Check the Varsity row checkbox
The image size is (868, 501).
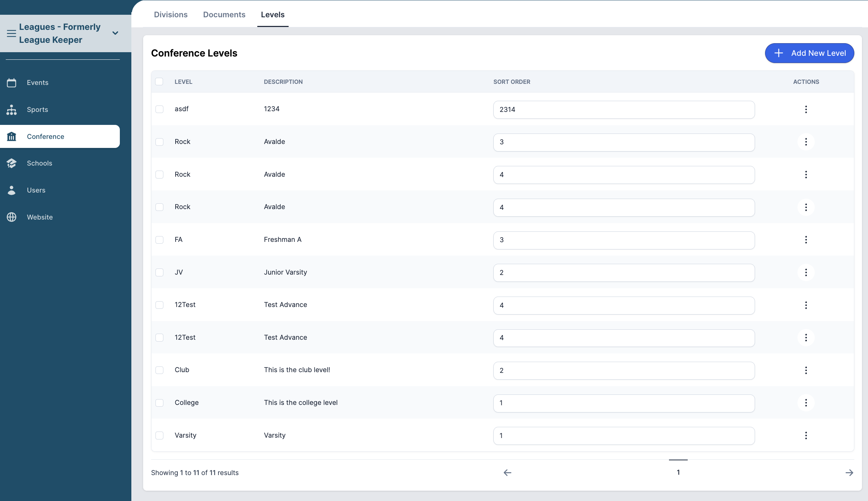click(159, 435)
